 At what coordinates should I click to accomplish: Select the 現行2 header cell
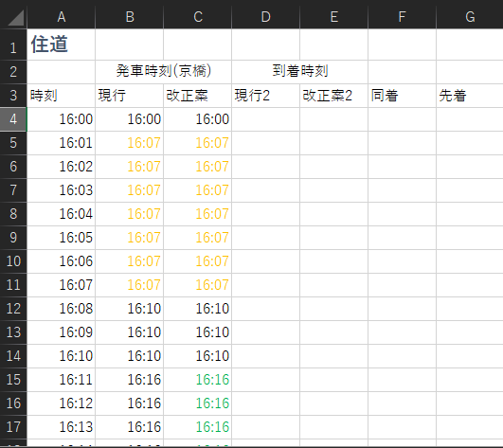tap(265, 96)
